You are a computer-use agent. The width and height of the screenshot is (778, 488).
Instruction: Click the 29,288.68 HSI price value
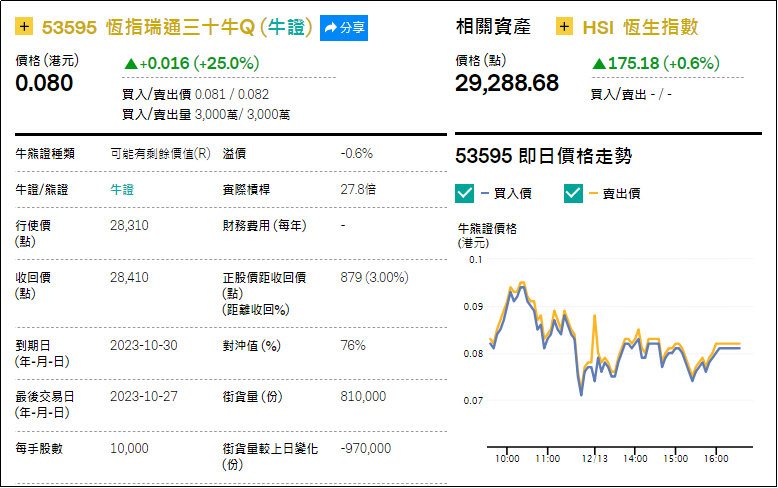point(507,83)
